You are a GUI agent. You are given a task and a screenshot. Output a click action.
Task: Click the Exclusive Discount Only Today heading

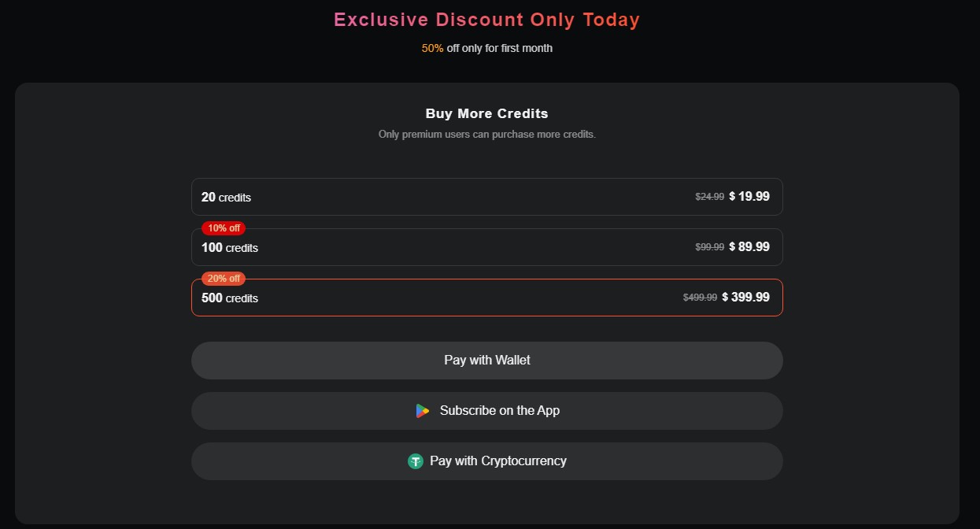click(x=486, y=20)
